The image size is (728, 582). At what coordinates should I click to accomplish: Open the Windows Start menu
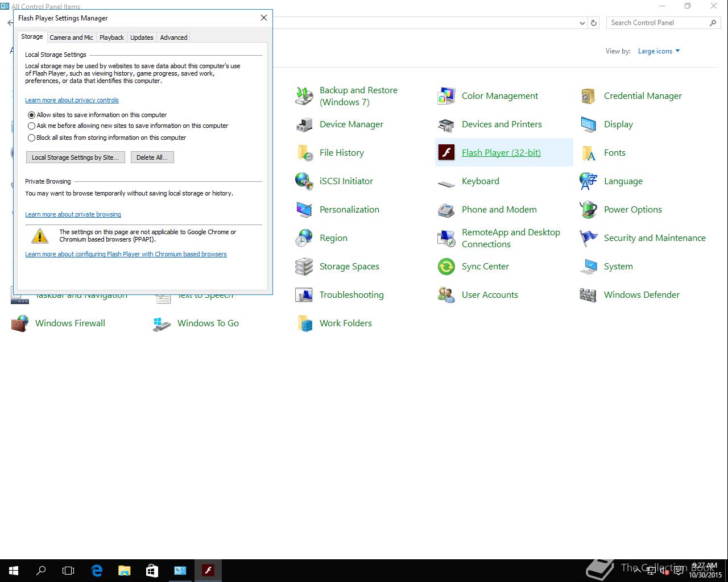tap(14, 571)
